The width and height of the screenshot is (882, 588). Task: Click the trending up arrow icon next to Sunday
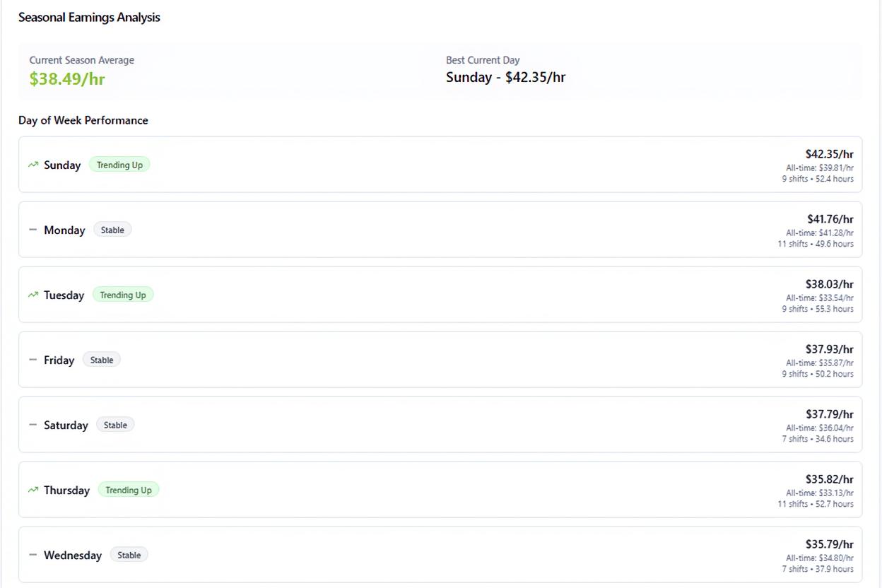tap(32, 164)
